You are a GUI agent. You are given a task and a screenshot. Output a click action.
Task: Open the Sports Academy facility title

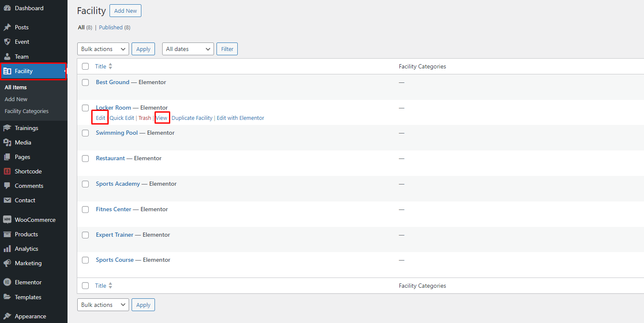click(x=118, y=184)
